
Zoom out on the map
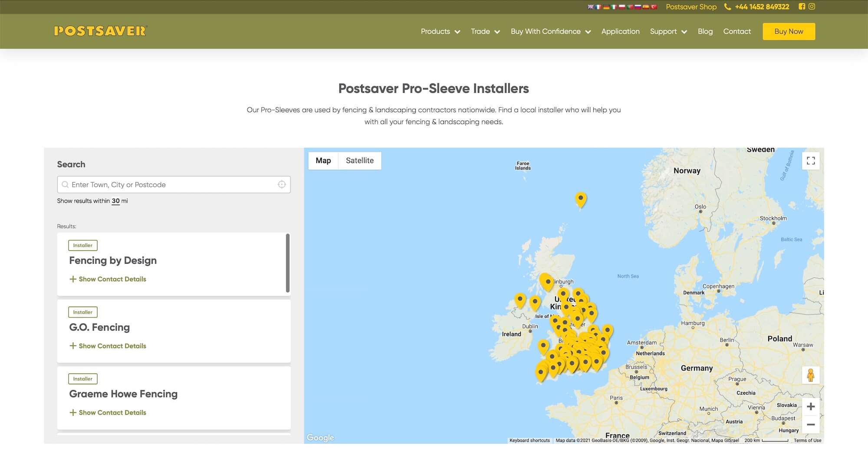click(x=811, y=425)
